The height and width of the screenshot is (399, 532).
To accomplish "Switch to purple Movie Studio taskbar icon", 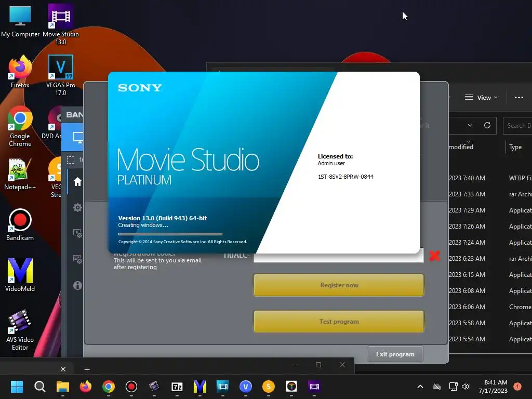I will [x=314, y=387].
